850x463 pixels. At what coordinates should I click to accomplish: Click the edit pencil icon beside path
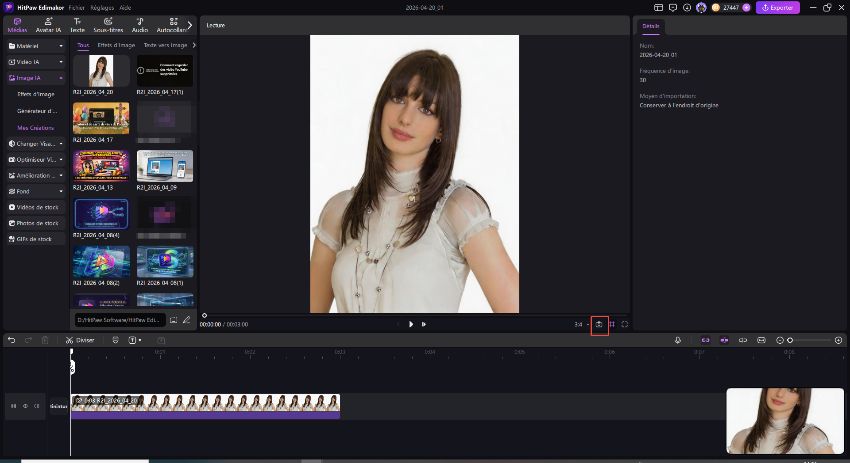186,320
